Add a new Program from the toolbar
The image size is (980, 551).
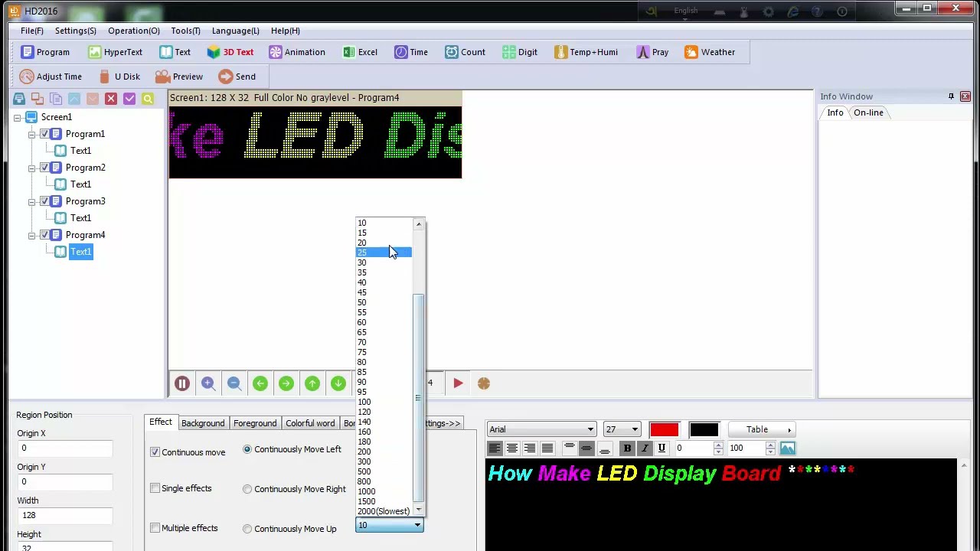coord(45,52)
